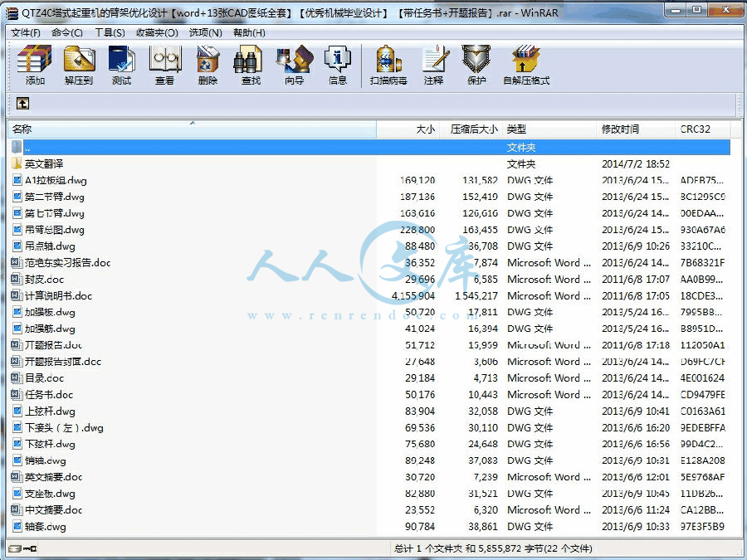Click the folder icon of 英文翻译
747x560 pixels.
(x=17, y=163)
